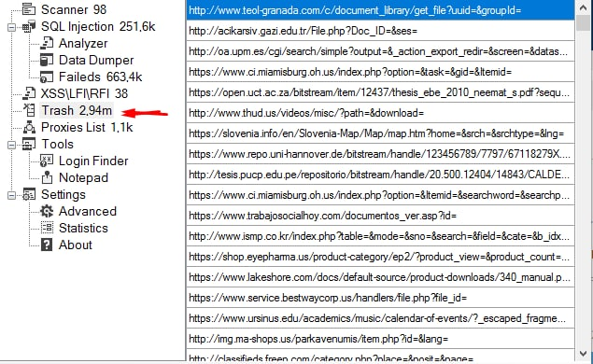593x364 pixels.
Task: Select the thud.us videos URL row
Action: [x=380, y=113]
